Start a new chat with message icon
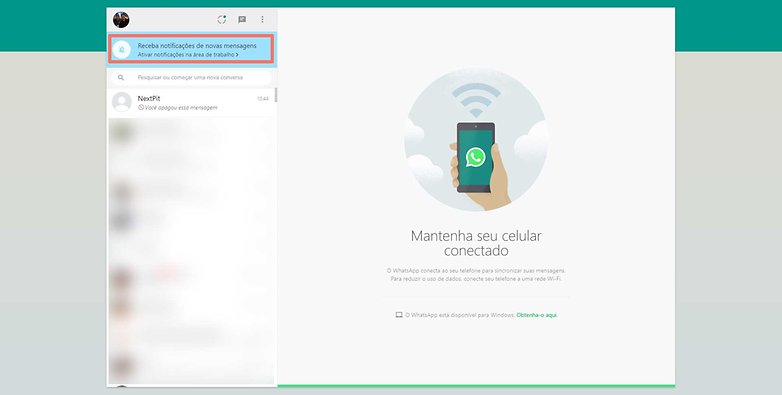This screenshot has width=782, height=395. [x=242, y=19]
